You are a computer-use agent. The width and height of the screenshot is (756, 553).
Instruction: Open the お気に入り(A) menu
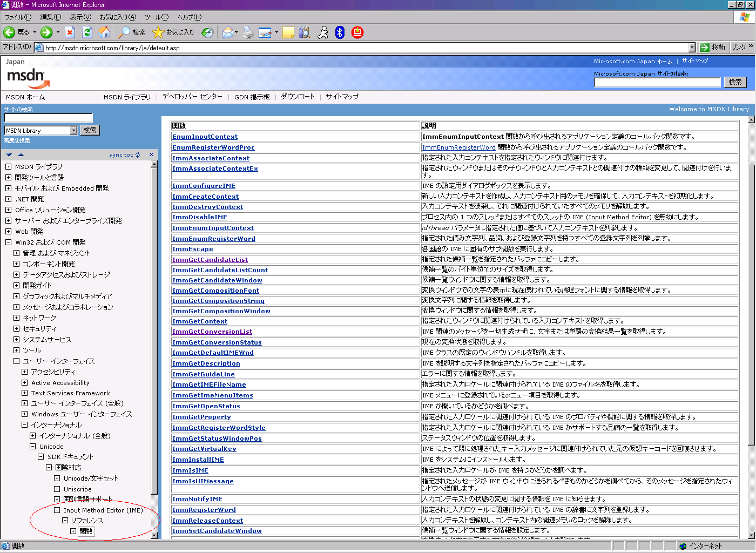118,17
